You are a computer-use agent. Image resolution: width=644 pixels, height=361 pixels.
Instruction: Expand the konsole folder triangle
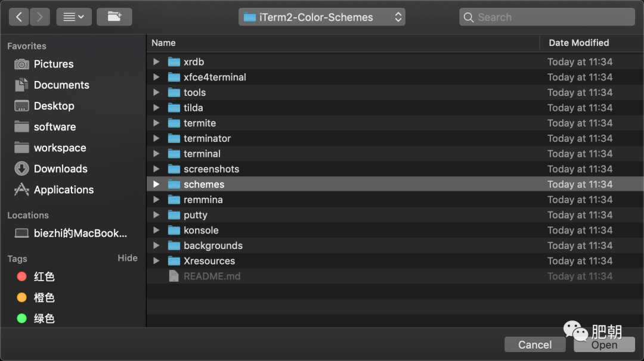(x=156, y=230)
